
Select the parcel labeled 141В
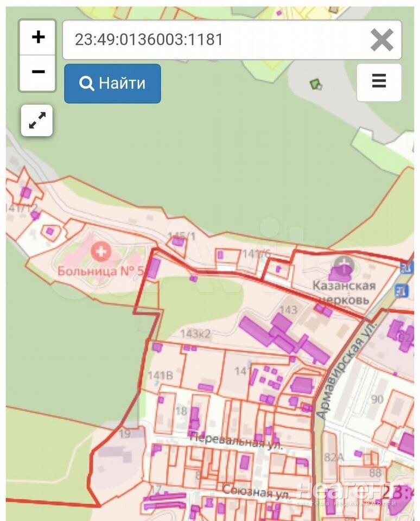pos(160,375)
